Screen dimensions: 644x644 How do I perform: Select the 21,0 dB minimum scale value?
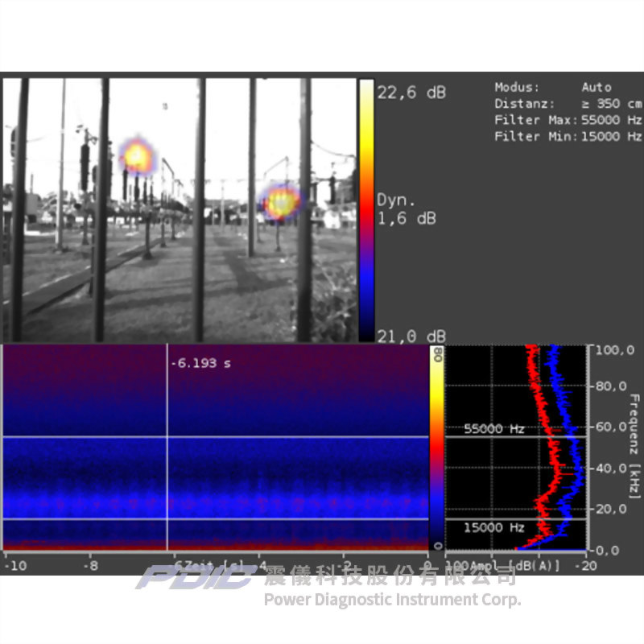[x=411, y=335]
